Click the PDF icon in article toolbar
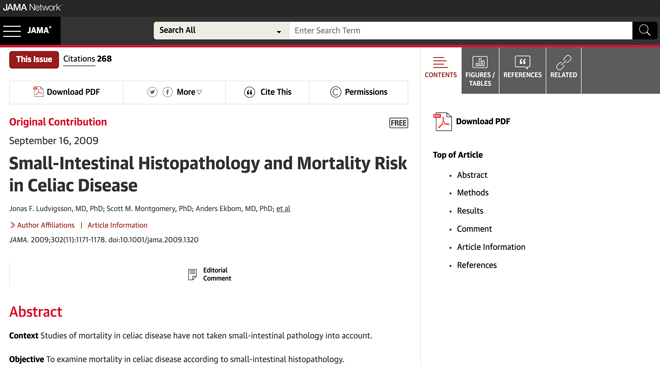 (38, 92)
